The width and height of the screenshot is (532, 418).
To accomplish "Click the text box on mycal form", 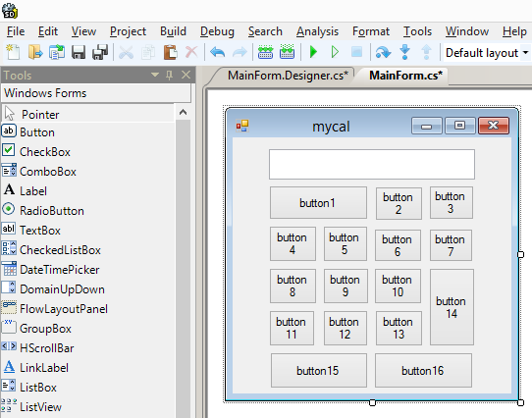I will click(372, 164).
